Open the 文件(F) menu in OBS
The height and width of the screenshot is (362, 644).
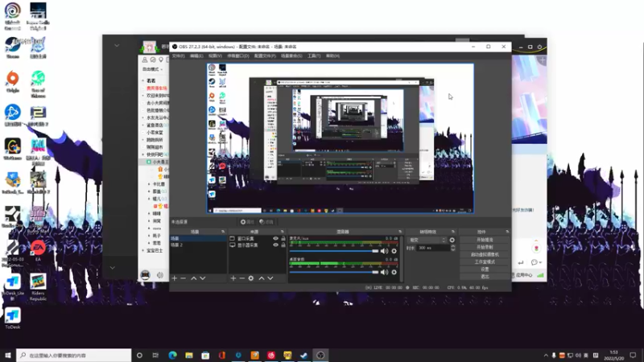tap(178, 56)
